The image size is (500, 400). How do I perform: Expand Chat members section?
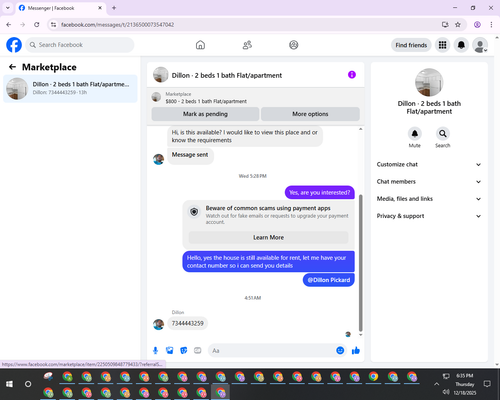429,182
